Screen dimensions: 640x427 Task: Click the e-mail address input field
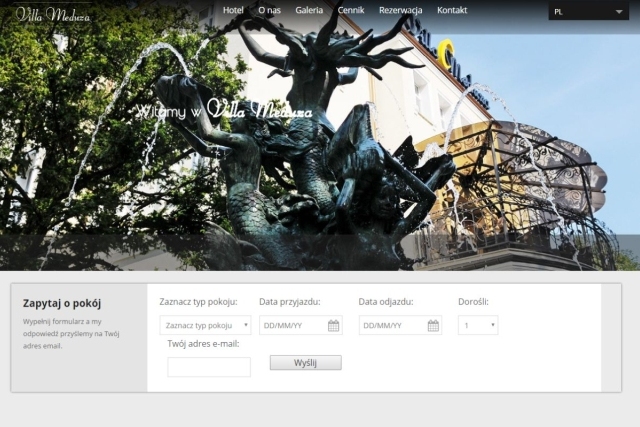209,367
